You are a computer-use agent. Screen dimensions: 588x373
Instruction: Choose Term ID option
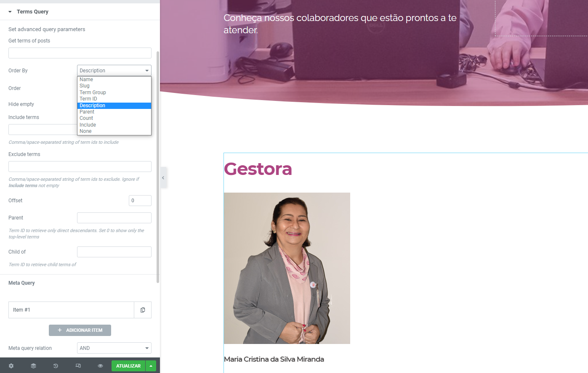114,99
